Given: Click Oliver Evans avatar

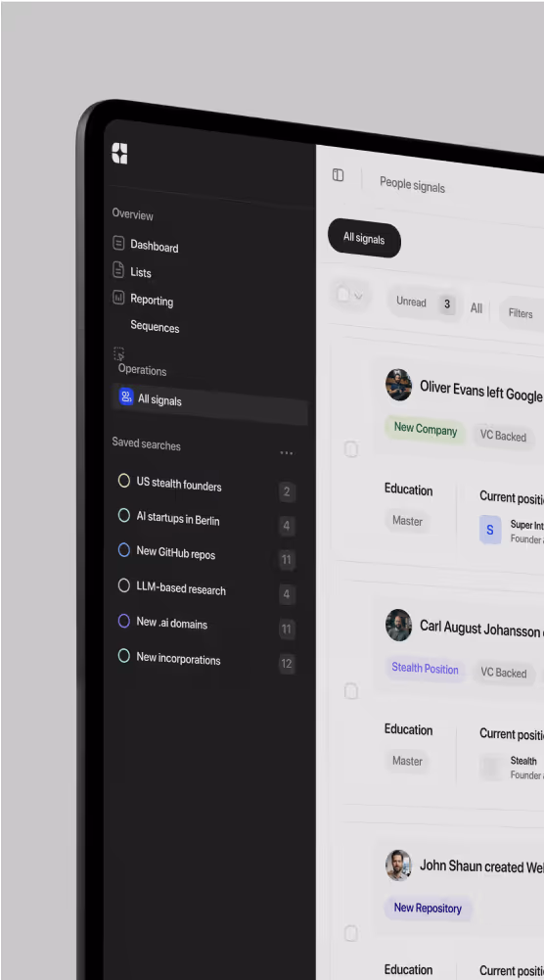Looking at the screenshot, I should coord(398,385).
